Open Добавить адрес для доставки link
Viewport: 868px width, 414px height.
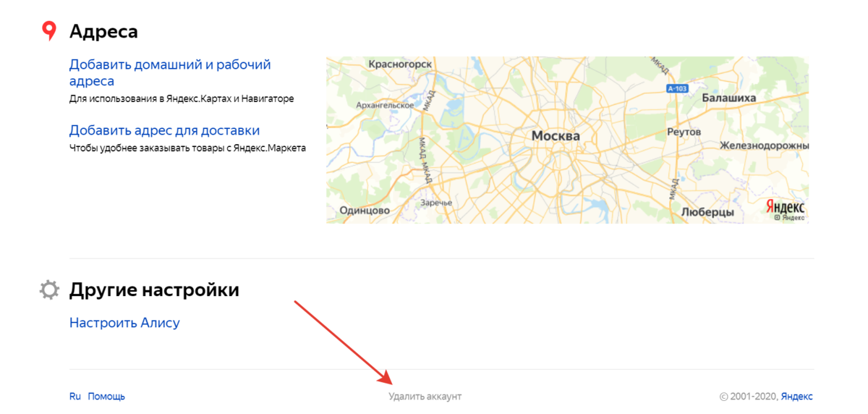pos(164,130)
